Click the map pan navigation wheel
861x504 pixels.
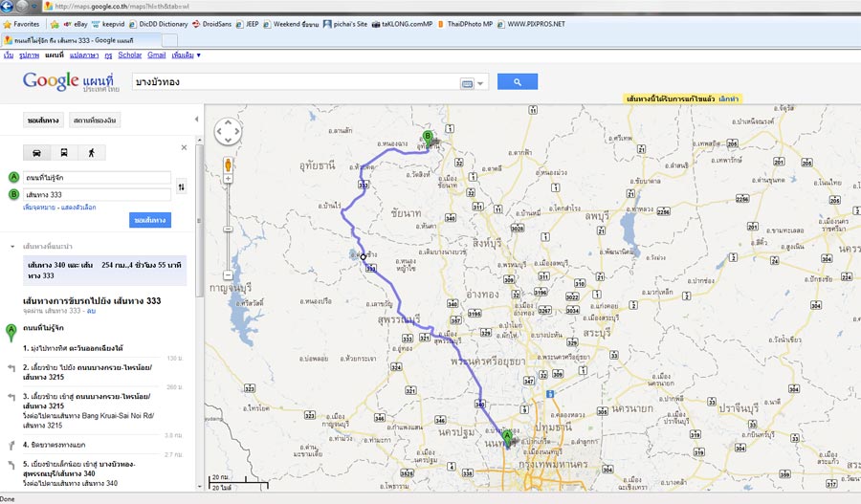[x=229, y=133]
